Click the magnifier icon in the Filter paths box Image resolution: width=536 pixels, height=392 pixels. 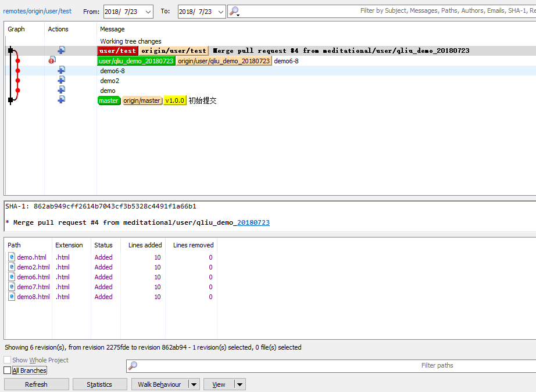tap(133, 366)
